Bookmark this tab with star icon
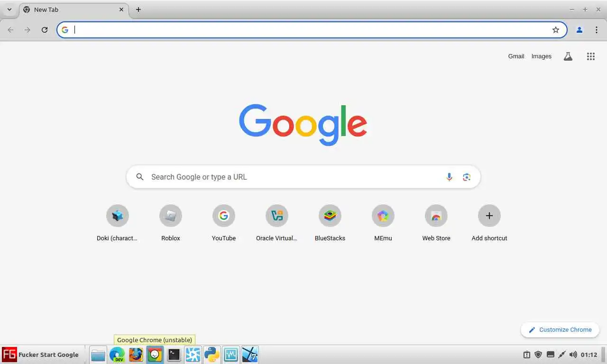Screen dimensions: 607x364 (556, 30)
